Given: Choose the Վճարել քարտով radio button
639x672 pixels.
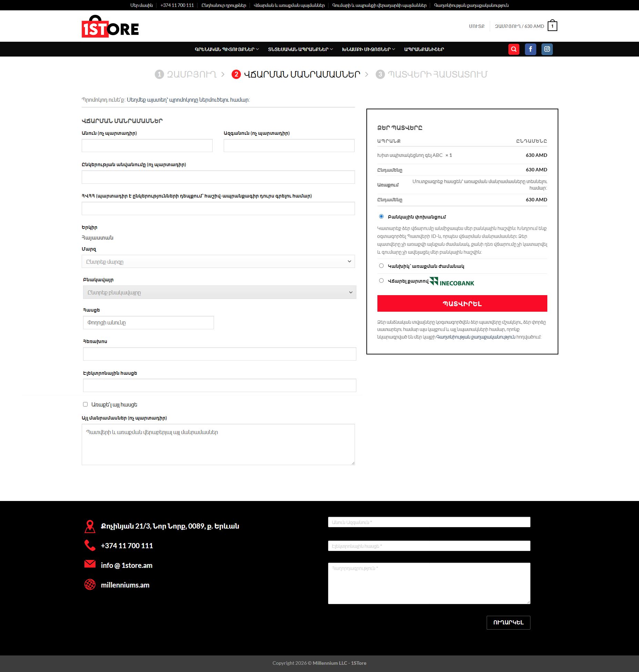Looking at the screenshot, I should tap(381, 281).
